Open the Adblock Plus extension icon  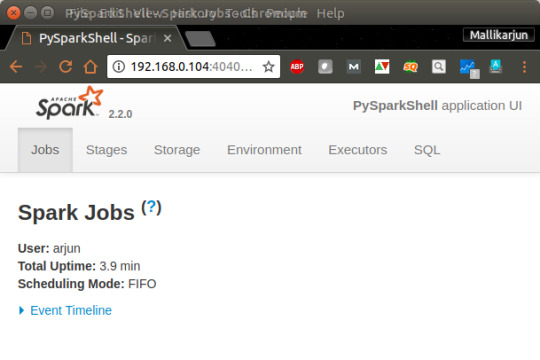pyautogui.click(x=297, y=66)
